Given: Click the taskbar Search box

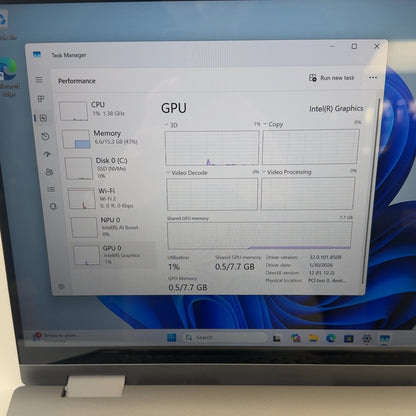Looking at the screenshot, I should tap(225, 338).
